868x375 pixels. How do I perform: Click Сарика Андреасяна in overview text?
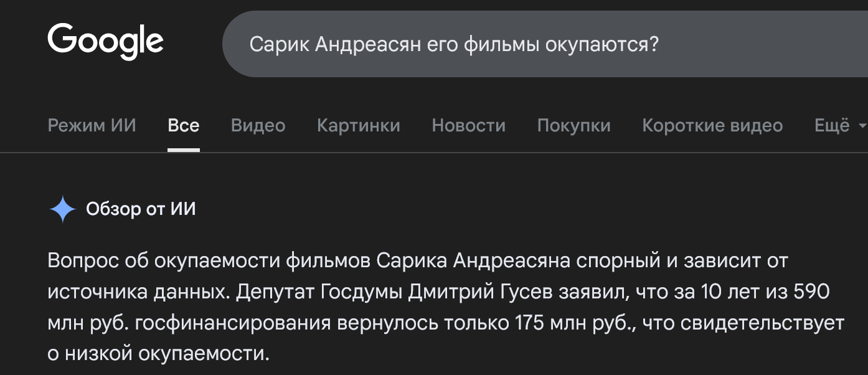click(473, 260)
